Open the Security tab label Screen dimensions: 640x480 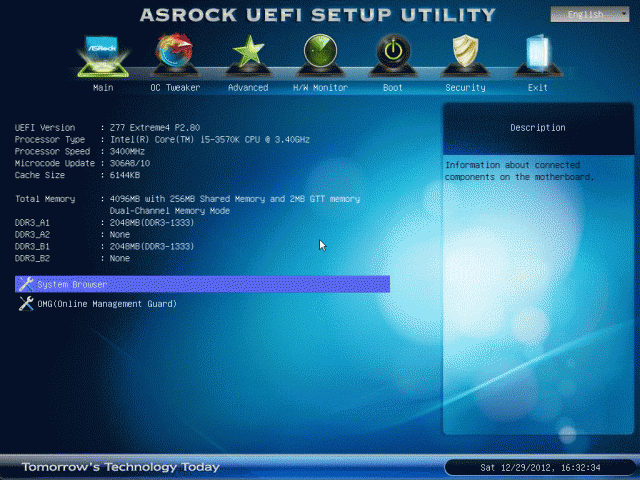465,88
